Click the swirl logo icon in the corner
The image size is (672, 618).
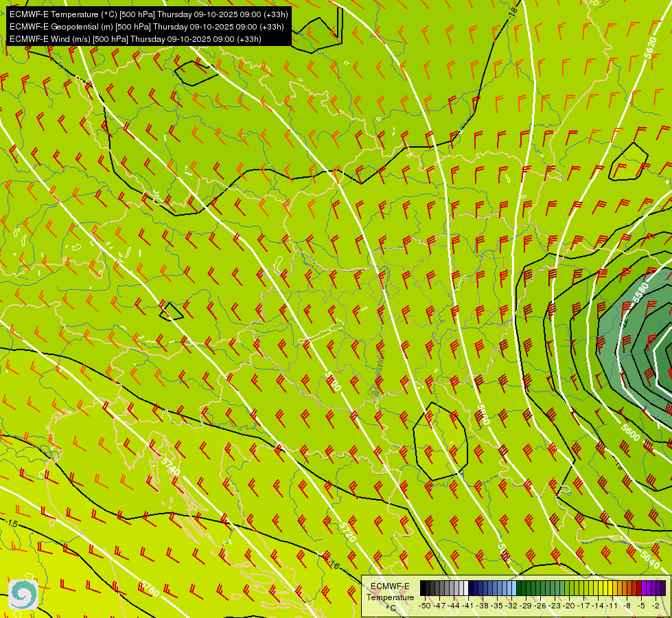(x=23, y=595)
